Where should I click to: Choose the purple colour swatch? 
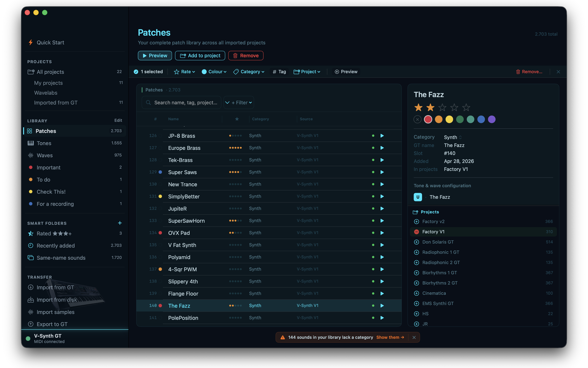click(x=492, y=120)
